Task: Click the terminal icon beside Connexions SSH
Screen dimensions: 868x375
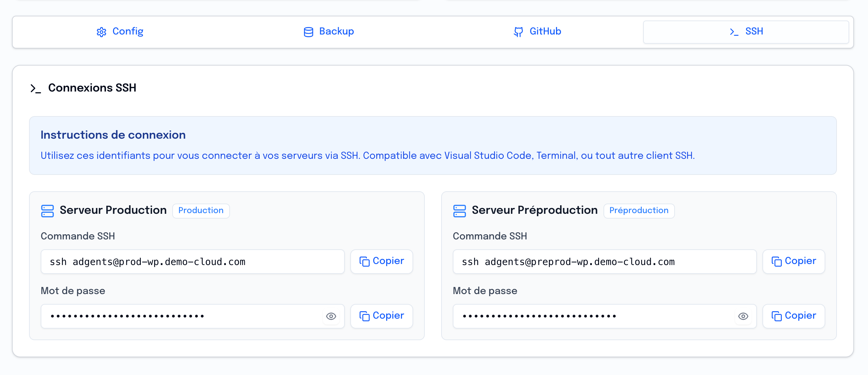Action: (36, 88)
